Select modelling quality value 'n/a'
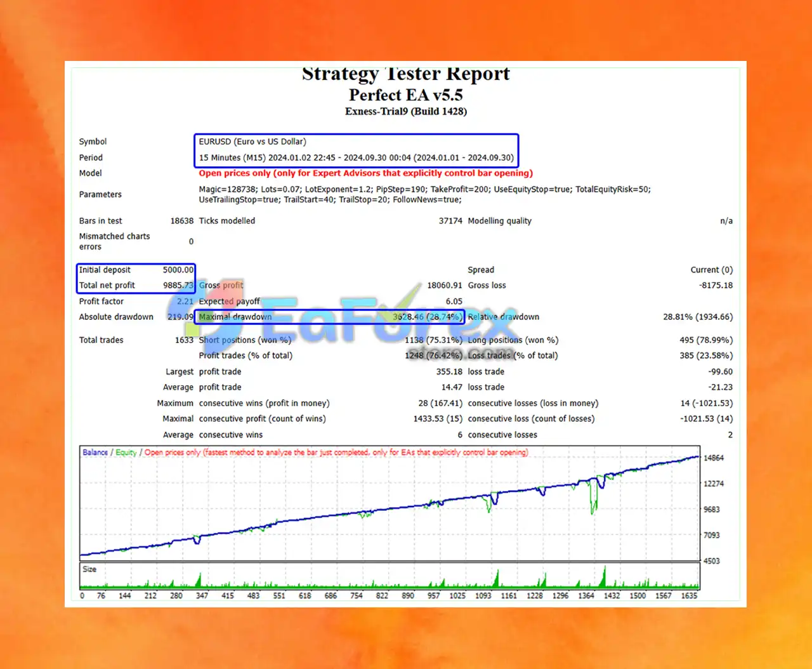812x669 pixels. (x=726, y=221)
